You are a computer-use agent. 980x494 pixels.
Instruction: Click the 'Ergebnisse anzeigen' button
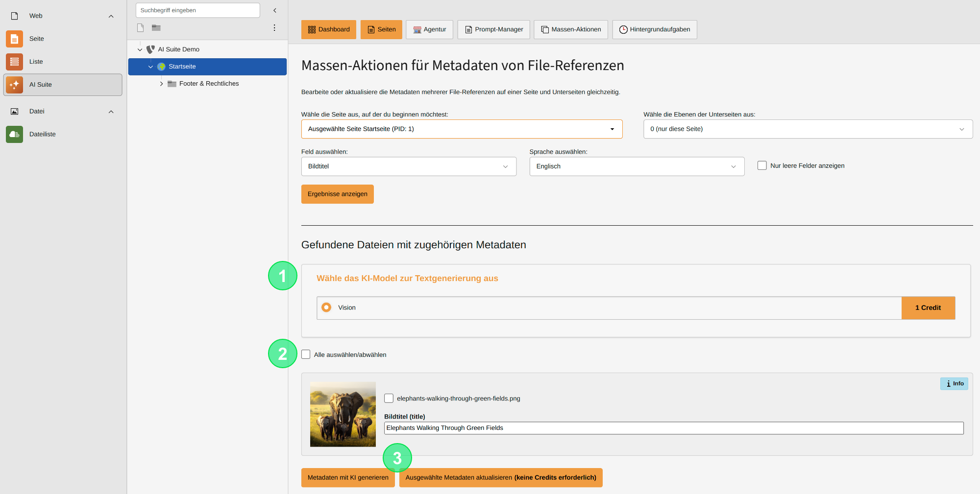337,194
